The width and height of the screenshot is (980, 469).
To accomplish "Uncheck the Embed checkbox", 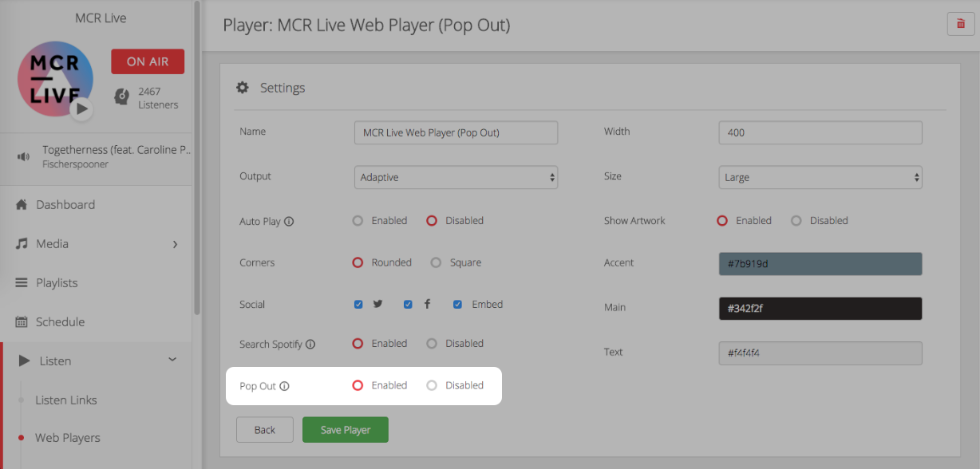I will [457, 305].
